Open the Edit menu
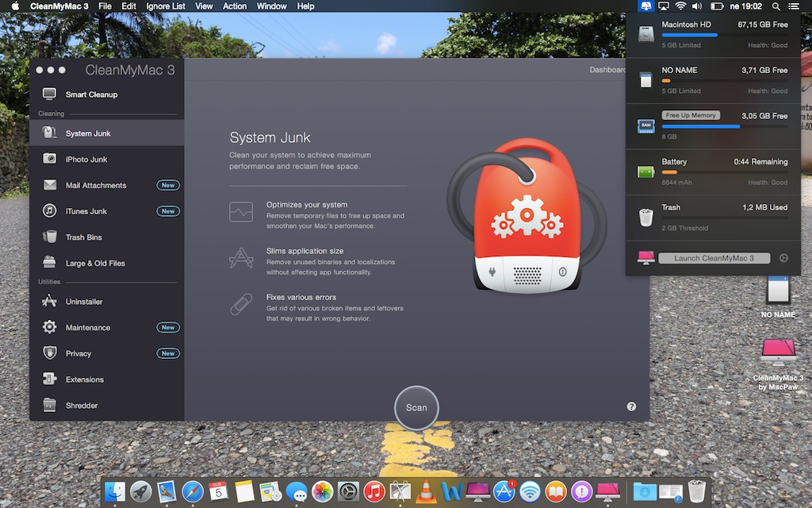The height and width of the screenshot is (508, 812). (x=128, y=6)
